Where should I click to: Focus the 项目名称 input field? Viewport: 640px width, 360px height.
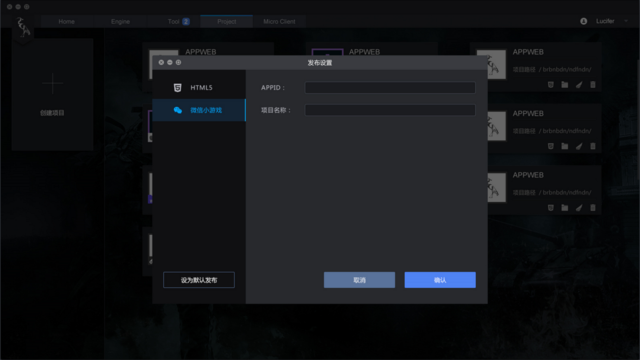click(x=390, y=110)
